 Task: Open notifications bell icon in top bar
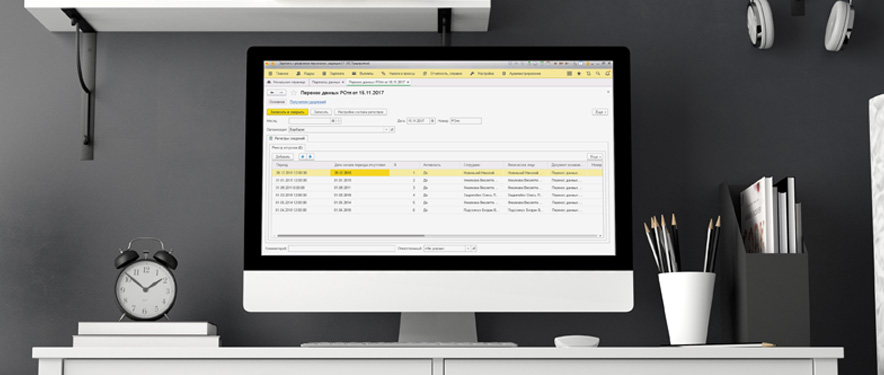point(607,73)
